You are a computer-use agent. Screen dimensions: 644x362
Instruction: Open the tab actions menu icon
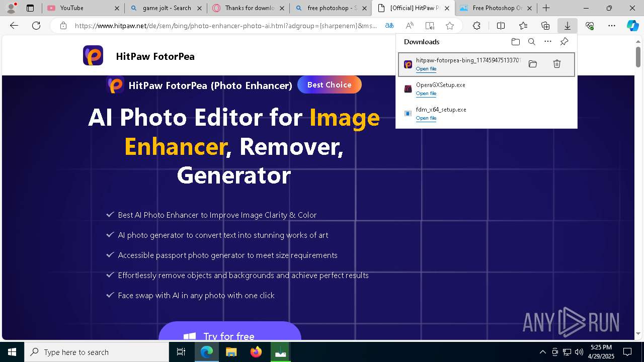click(x=30, y=8)
